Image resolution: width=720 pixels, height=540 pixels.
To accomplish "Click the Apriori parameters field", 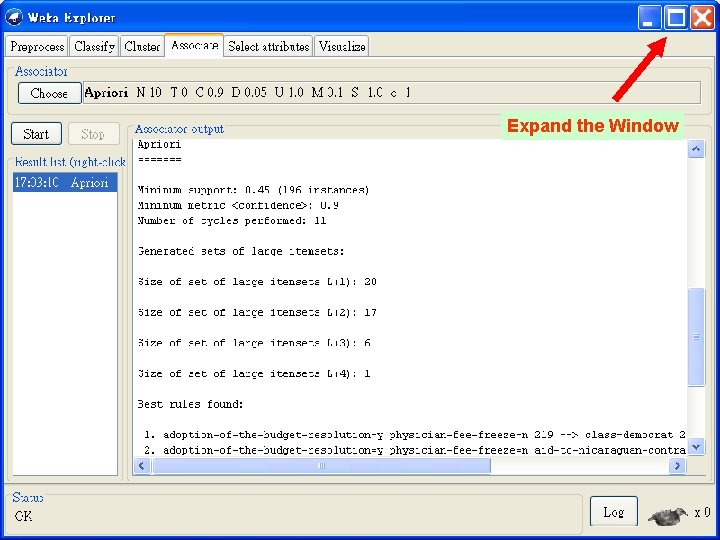I will [392, 93].
